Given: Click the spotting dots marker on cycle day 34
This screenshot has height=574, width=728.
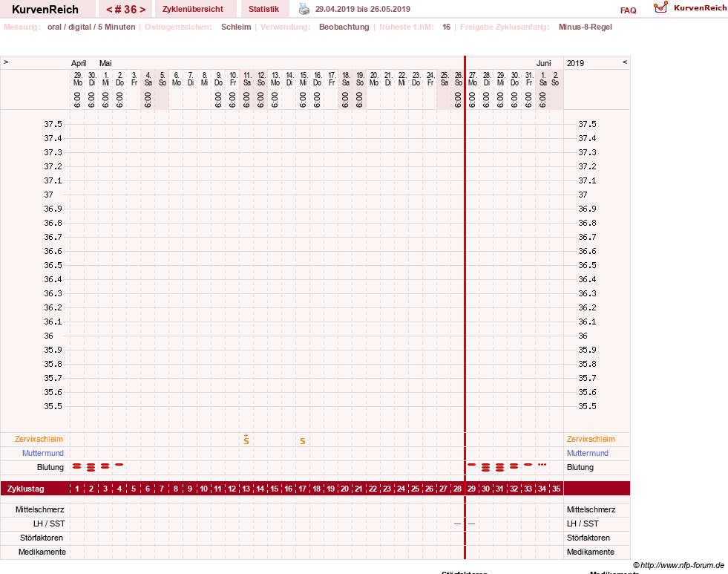Looking at the screenshot, I should pyautogui.click(x=542, y=464).
